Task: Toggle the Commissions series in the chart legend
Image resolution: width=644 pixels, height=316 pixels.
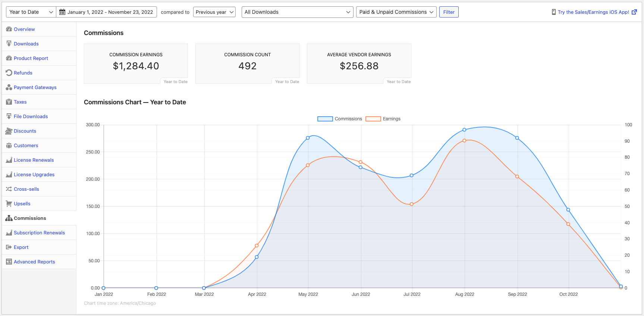Action: tap(340, 119)
